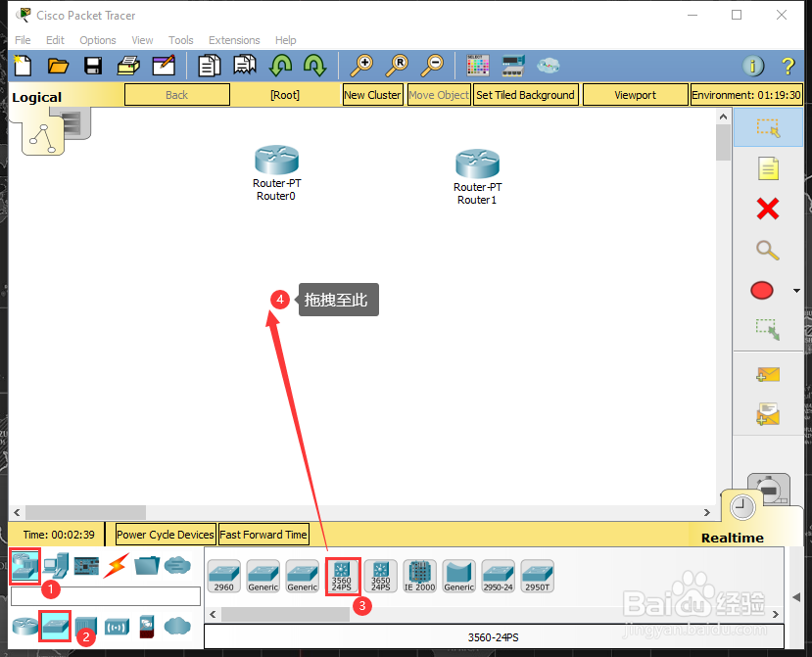Open the info icon in the toolbar

[753, 66]
